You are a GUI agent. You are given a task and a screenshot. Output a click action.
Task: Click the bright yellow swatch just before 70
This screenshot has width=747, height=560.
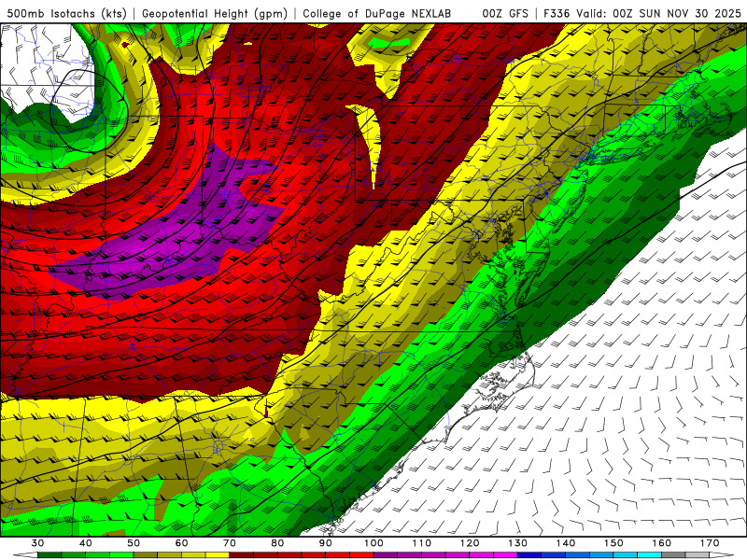pos(218,555)
